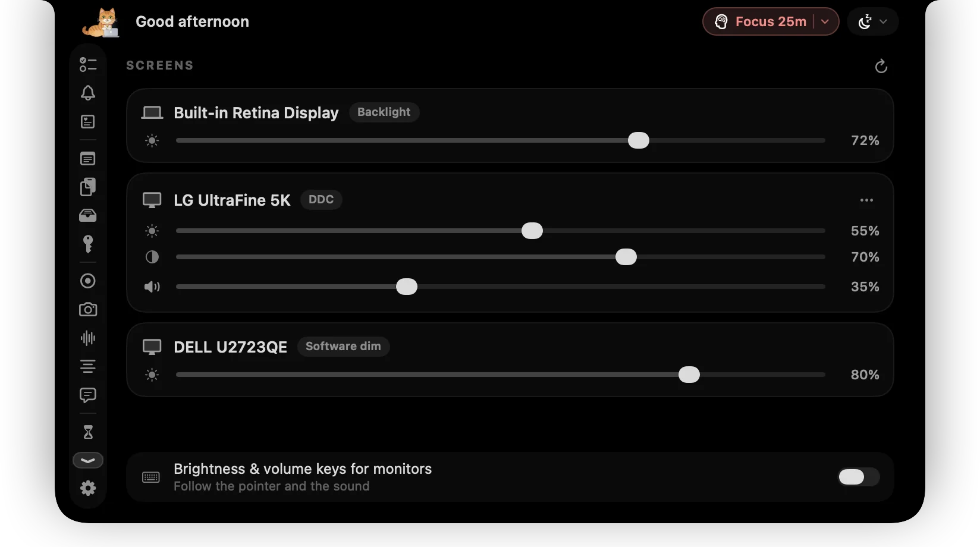Click the Built-in Retina Display brightness sun icon
Screen dimensions: 980x547
(x=152, y=141)
